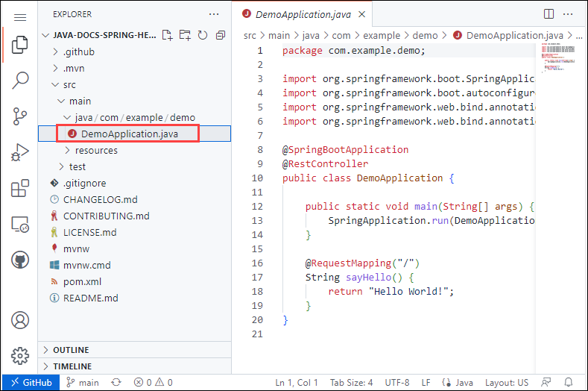Click the New Folder icon in Explorer
This screenshot has width=588, height=391.
[x=185, y=35]
